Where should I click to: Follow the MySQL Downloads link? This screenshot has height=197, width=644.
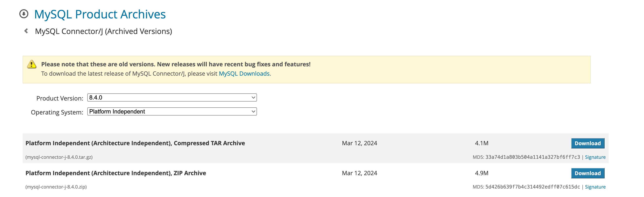tap(244, 74)
